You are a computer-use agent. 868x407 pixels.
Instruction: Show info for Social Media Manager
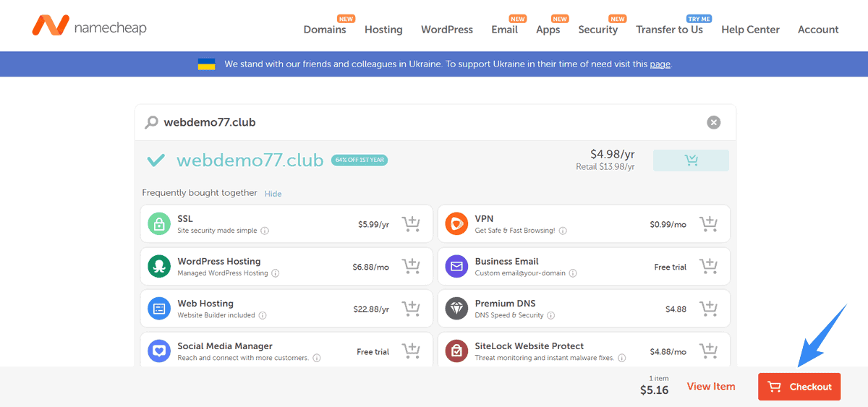(317, 358)
